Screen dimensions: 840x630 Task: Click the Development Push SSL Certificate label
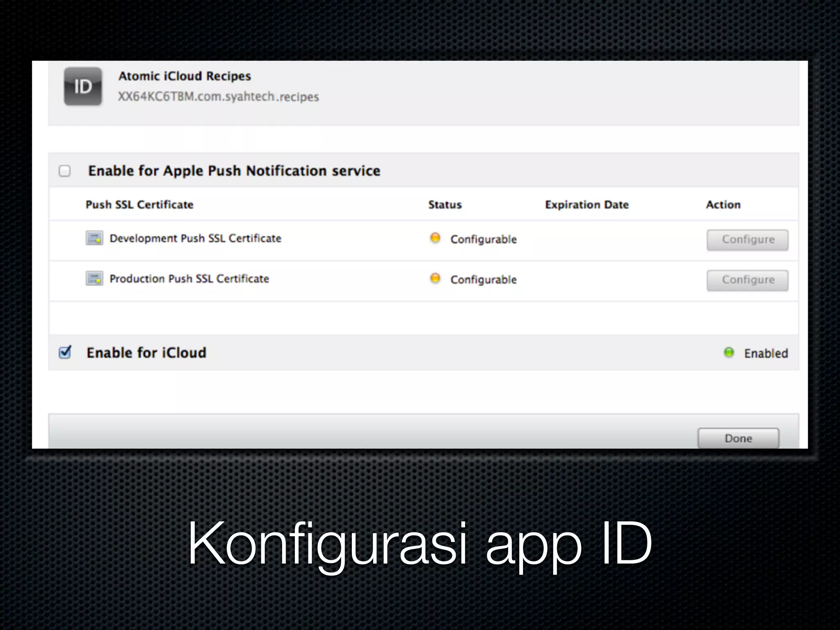[195, 238]
